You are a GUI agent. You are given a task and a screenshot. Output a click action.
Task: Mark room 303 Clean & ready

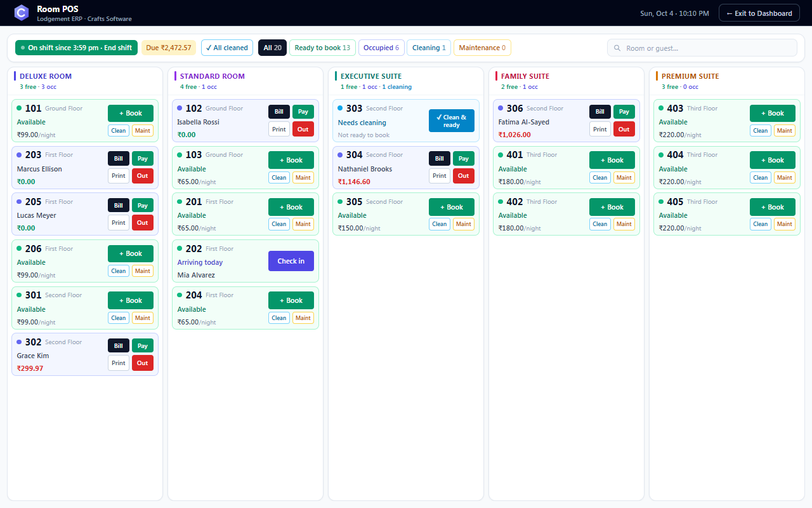click(x=452, y=121)
